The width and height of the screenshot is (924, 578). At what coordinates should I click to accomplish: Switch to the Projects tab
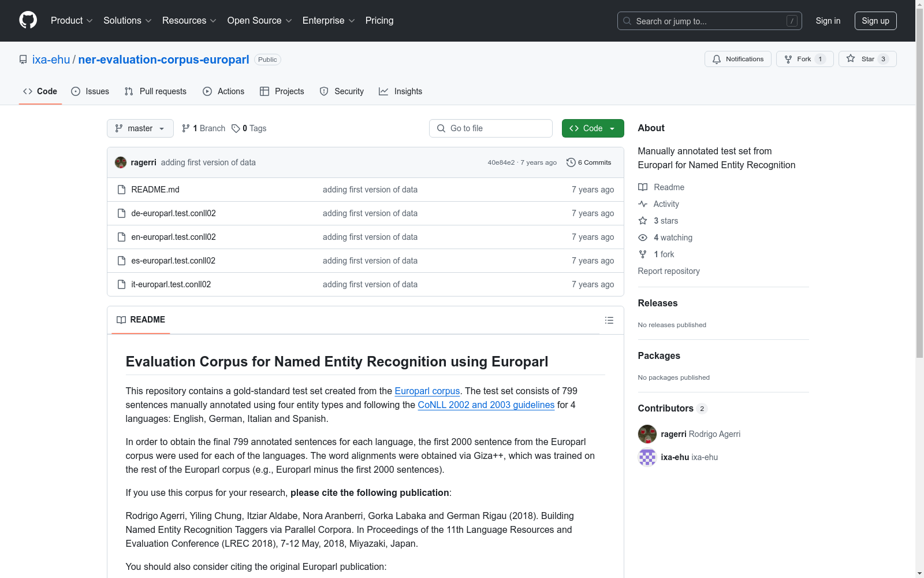point(282,91)
